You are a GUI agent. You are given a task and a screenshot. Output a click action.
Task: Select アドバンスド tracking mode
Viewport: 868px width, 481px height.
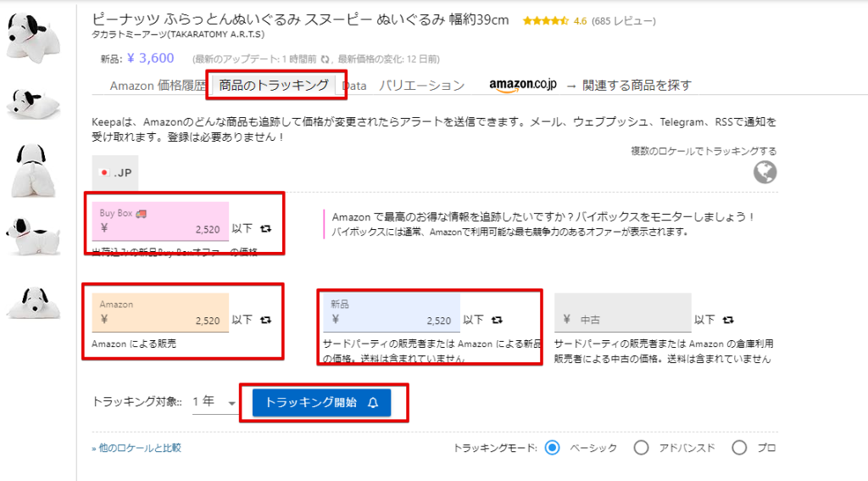click(x=642, y=448)
